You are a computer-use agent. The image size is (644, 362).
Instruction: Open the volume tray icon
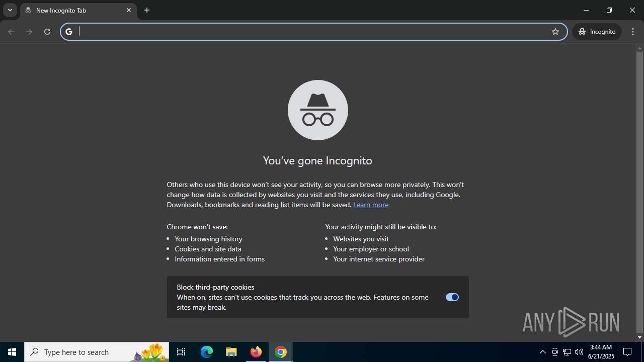click(x=579, y=352)
